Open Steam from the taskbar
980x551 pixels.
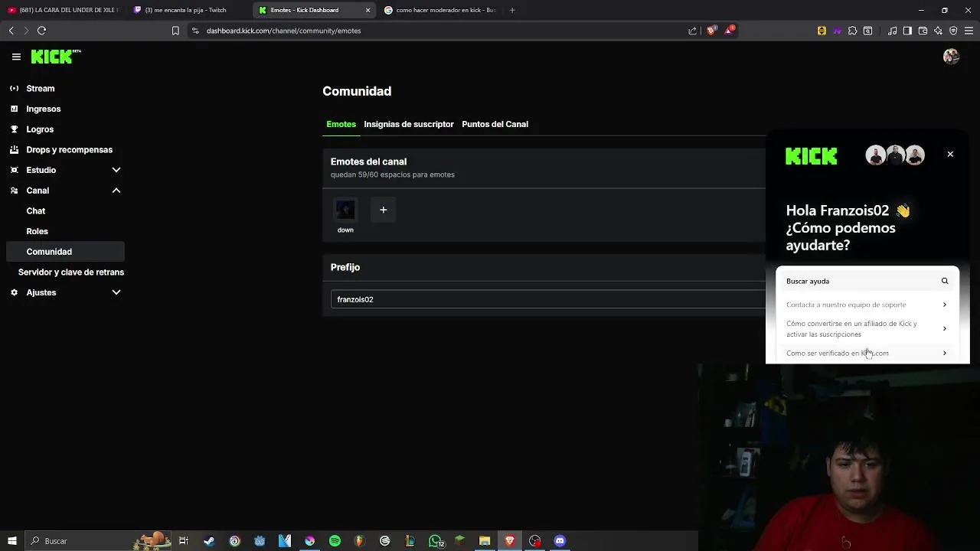(209, 541)
